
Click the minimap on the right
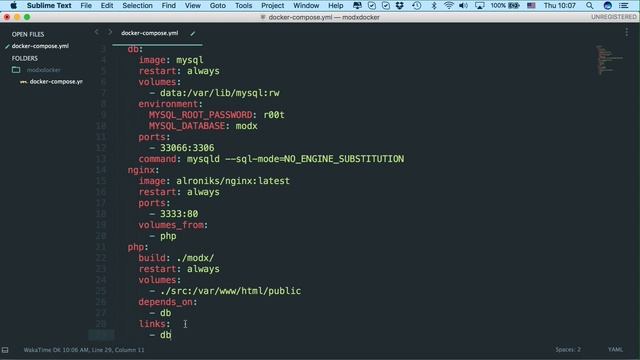click(609, 60)
